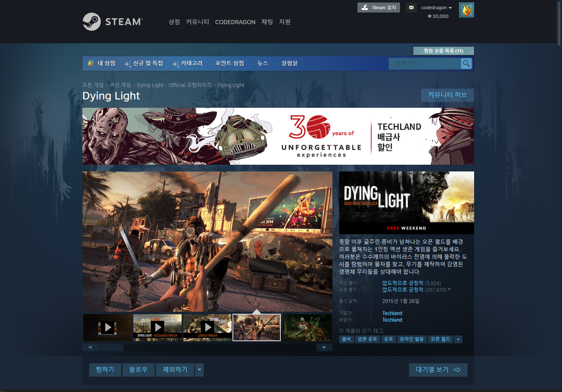The image size is (562, 392).
Task: Open the codedragon profile avatar
Action: coord(467,10)
